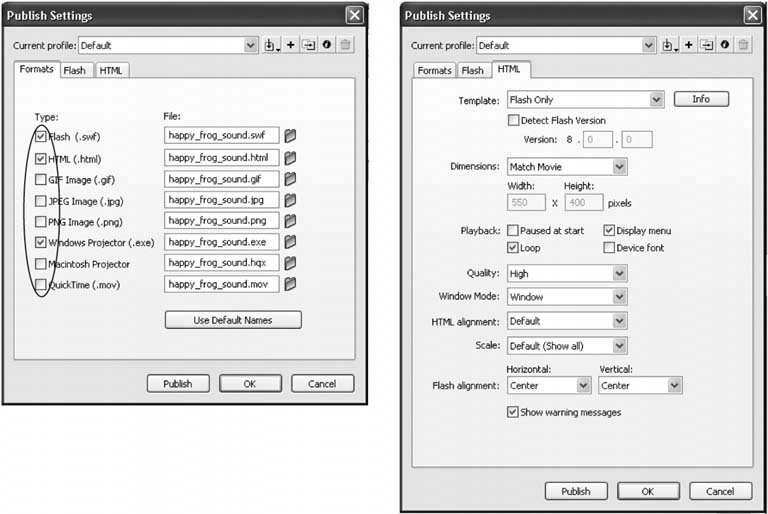
Task: Click Create New Profile plus icon in Formats dialog
Action: tap(291, 45)
